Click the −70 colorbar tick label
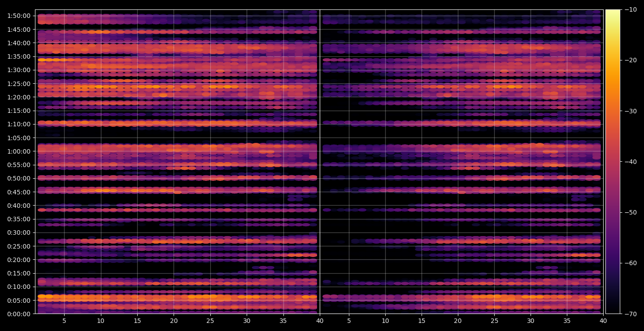This screenshot has width=644, height=331. [x=630, y=314]
